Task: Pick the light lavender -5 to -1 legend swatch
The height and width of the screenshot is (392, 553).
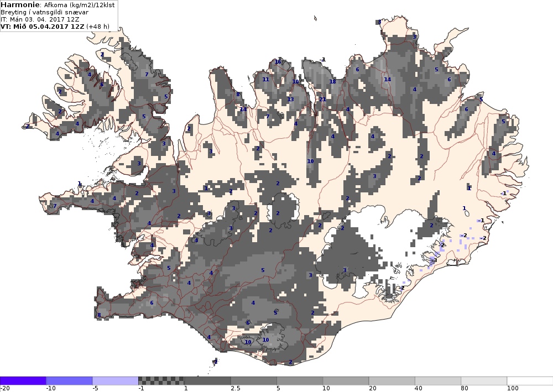Action: click(x=116, y=381)
